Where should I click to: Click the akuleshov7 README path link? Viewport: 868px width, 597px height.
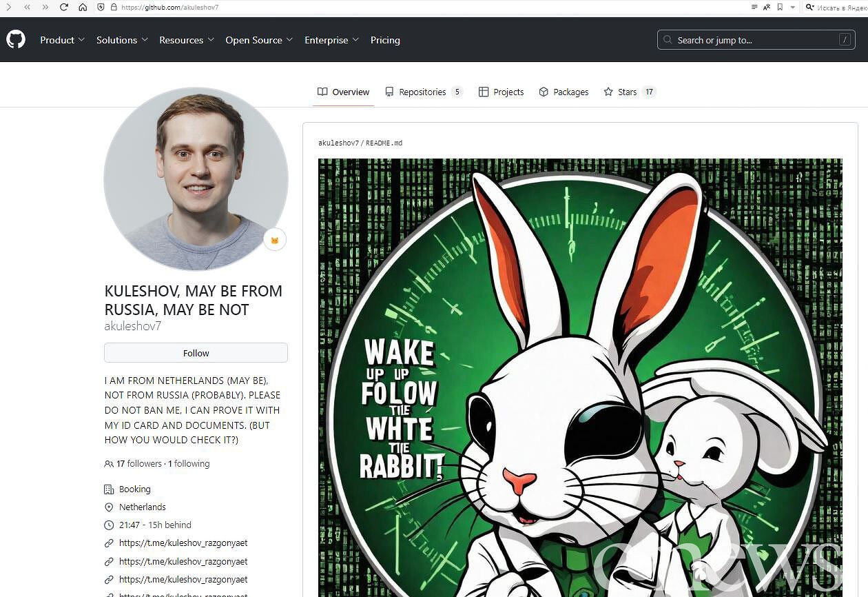[x=338, y=143]
